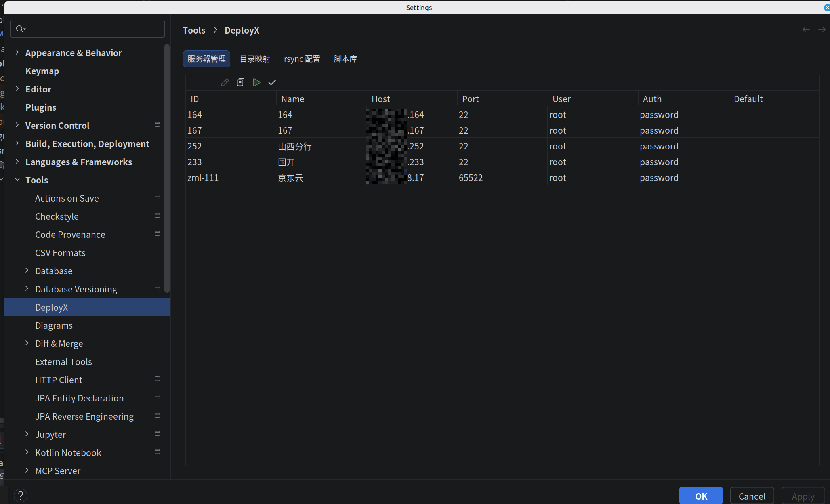Click the settings tree scrollbar
Viewport: 830px width, 504px height.
[x=167, y=168]
